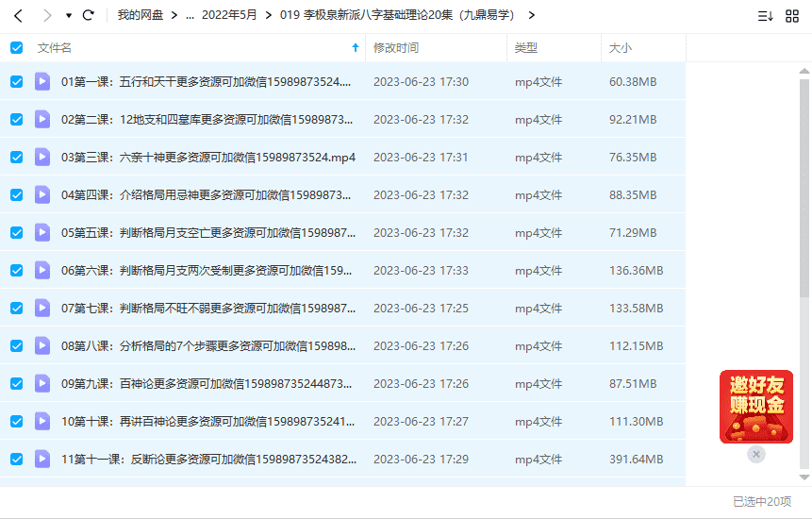Uncheck the 06第六课 file checkbox
The image size is (812, 519).
click(16, 271)
